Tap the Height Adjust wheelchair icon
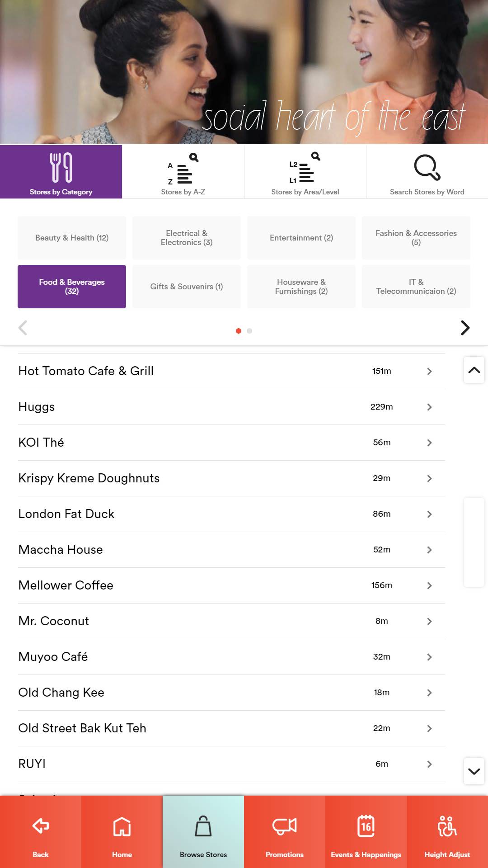Screen dimensions: 488x868 (447, 826)
